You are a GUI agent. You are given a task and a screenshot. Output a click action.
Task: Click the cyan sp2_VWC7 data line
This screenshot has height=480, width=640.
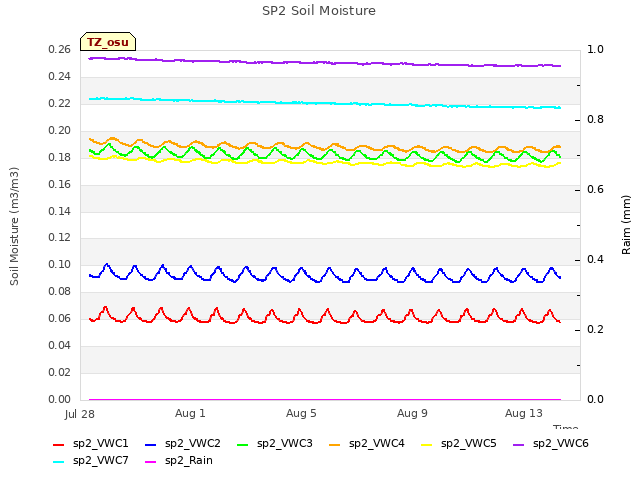click(325, 103)
